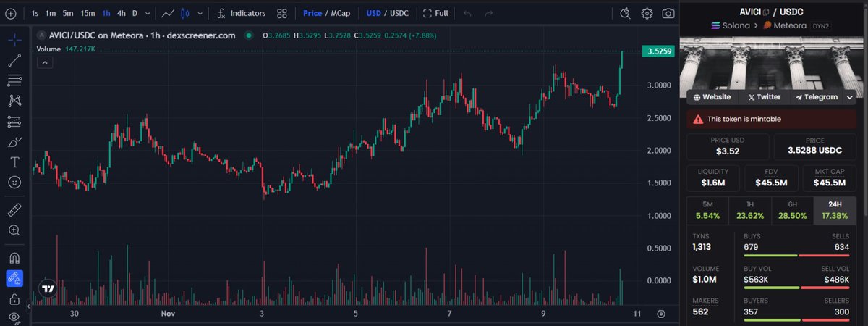Open chart settings gear

click(647, 13)
